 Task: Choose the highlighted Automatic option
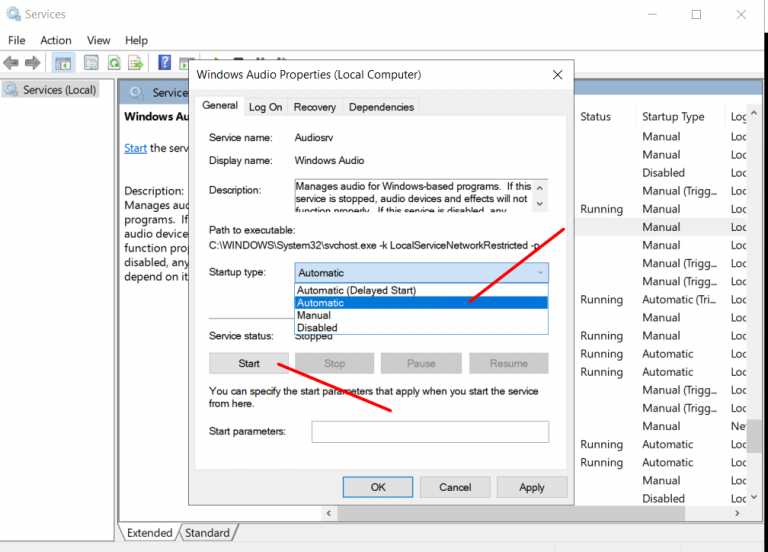[421, 303]
